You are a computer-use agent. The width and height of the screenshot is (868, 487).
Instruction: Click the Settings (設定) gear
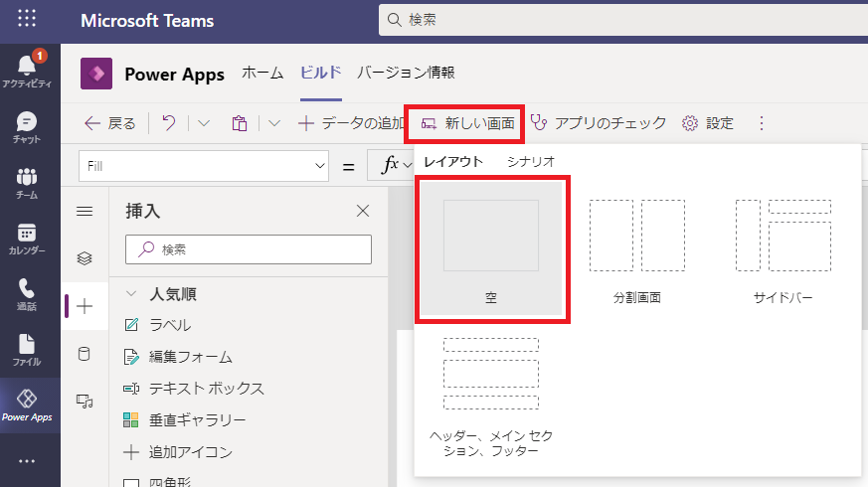pyautogui.click(x=708, y=123)
